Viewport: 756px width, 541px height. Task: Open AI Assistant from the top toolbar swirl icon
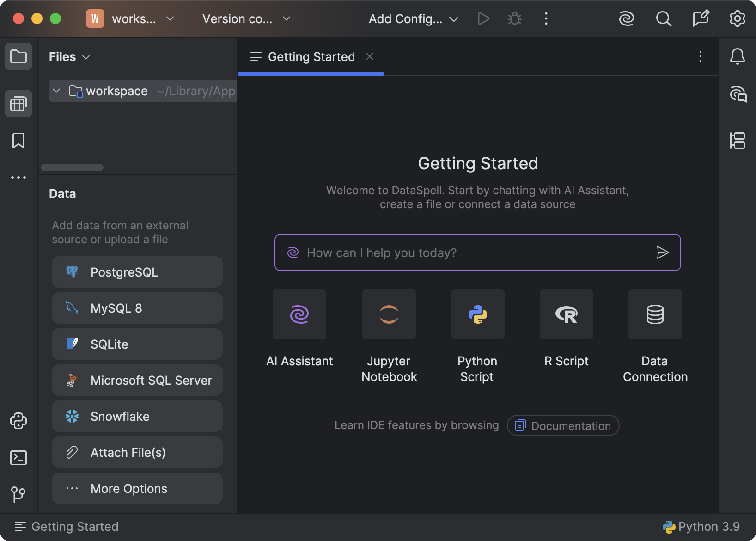point(627,18)
